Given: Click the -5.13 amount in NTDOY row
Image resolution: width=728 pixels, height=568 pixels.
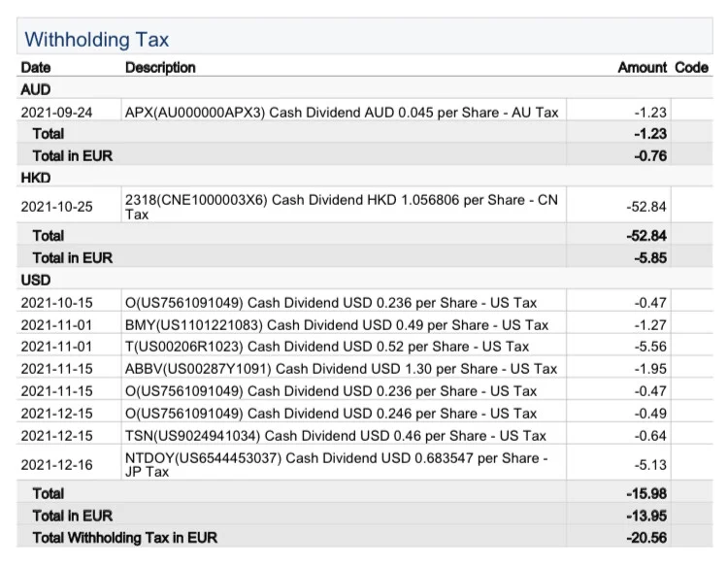Looking at the screenshot, I should [x=650, y=465].
